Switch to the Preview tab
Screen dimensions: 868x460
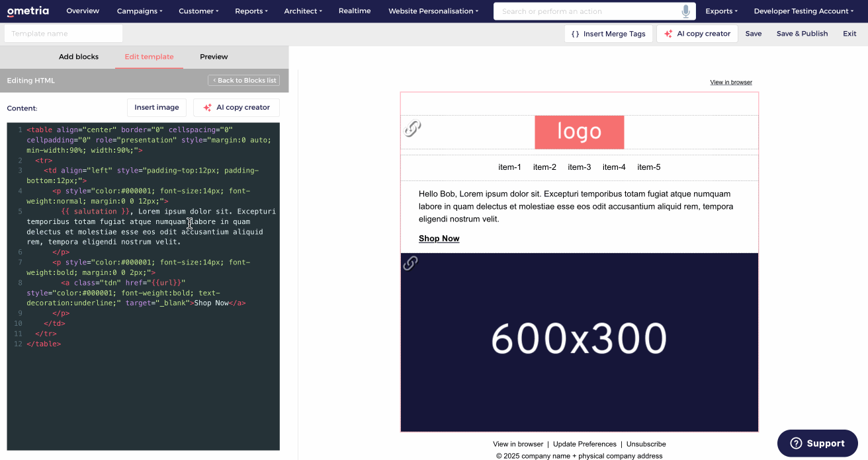214,57
